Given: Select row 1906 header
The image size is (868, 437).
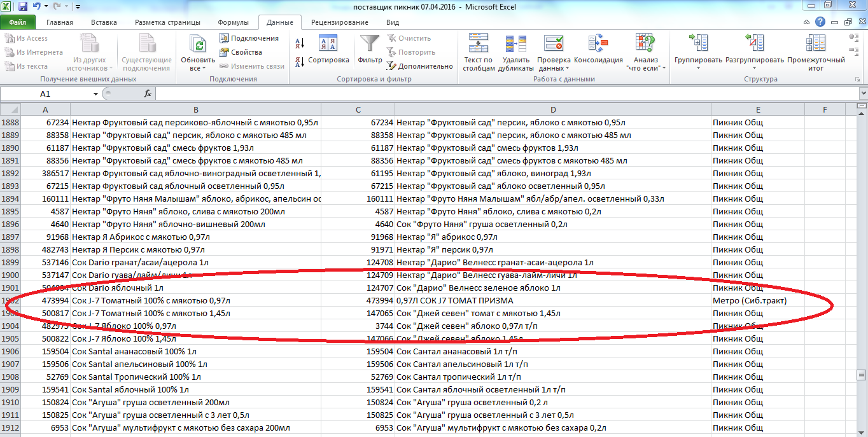Looking at the screenshot, I should coord(11,351).
